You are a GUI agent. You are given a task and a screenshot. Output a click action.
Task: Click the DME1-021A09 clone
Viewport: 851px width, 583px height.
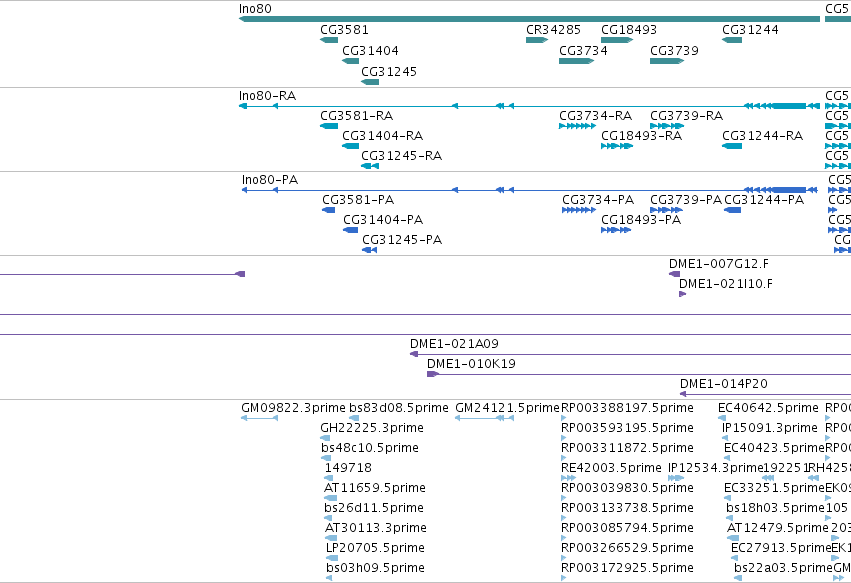coord(630,354)
